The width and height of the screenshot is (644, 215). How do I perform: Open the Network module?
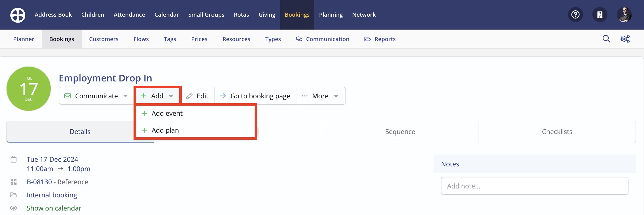(x=364, y=15)
